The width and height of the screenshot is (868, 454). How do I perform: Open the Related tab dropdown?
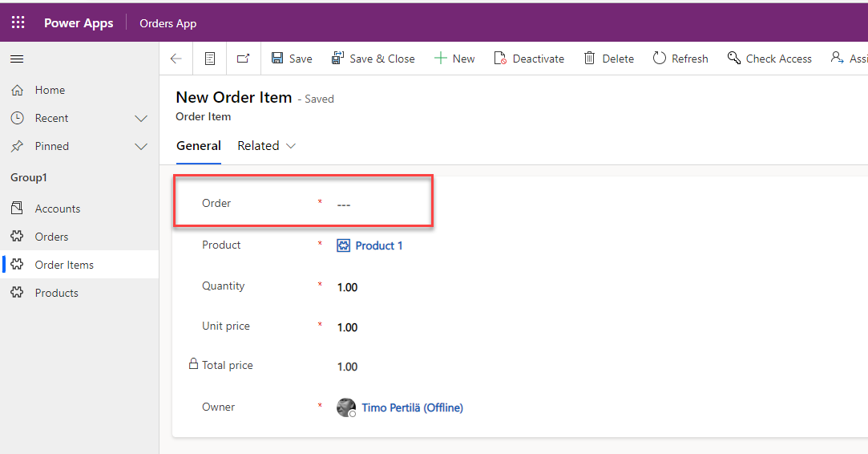coord(267,146)
